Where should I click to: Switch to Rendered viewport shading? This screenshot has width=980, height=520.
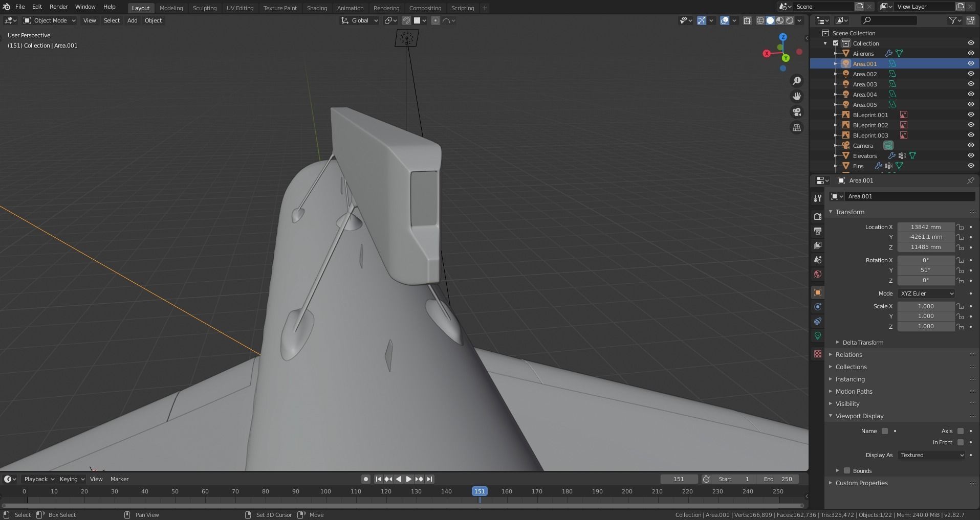790,20
